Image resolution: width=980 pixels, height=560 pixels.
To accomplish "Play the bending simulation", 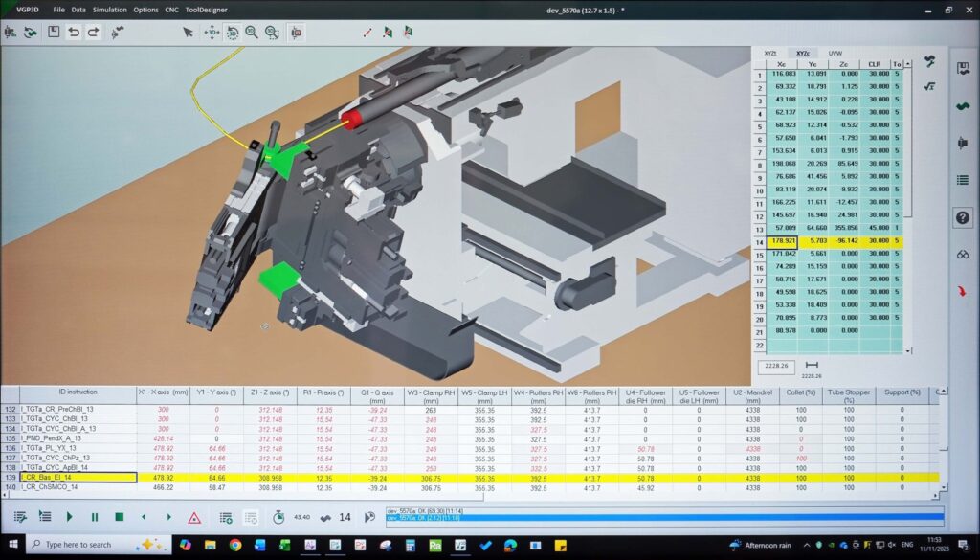I will pyautogui.click(x=69, y=517).
